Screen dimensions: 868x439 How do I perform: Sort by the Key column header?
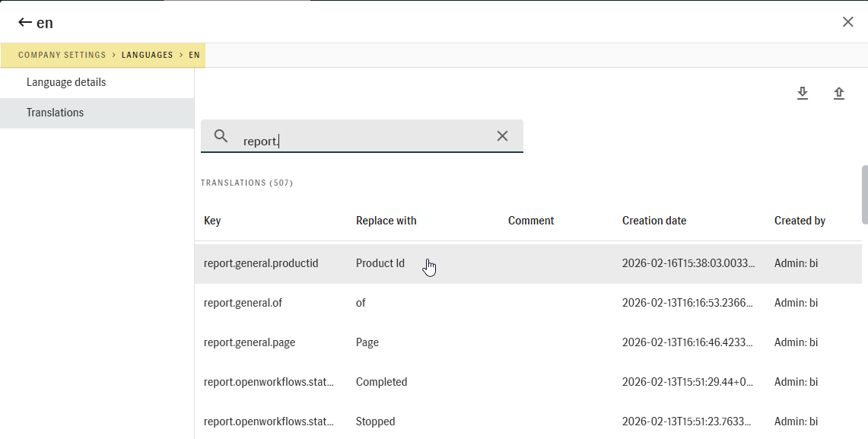pos(212,221)
